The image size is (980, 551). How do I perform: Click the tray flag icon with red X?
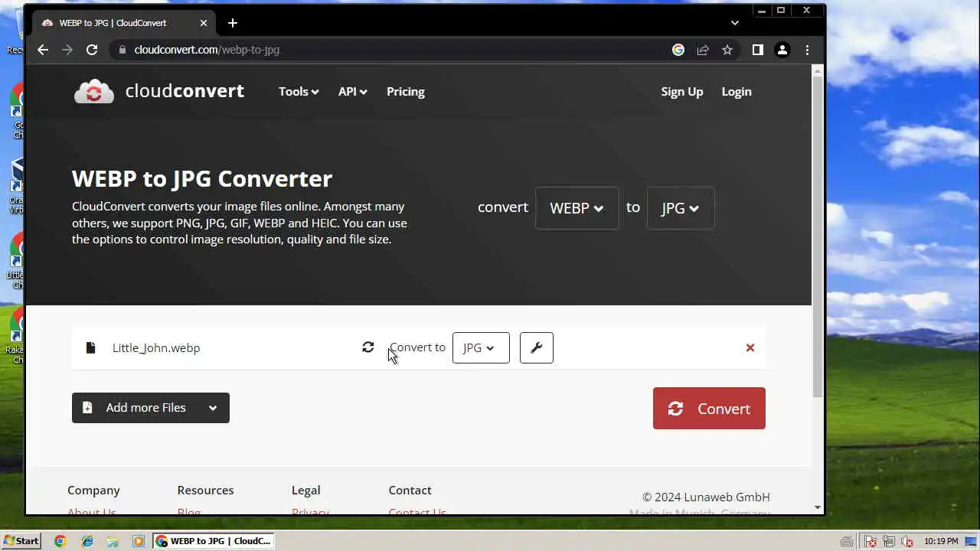point(871,541)
